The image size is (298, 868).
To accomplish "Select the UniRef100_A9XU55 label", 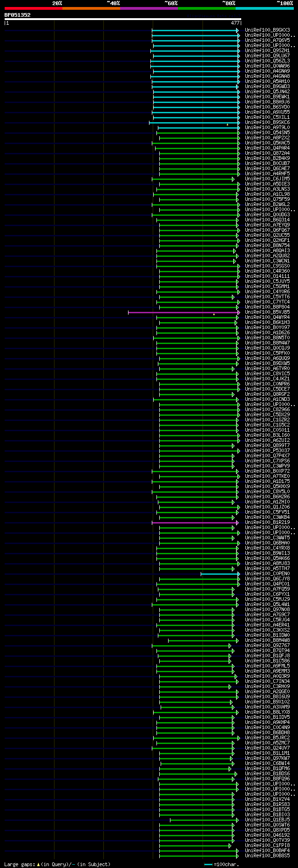I will tap(267, 112).
